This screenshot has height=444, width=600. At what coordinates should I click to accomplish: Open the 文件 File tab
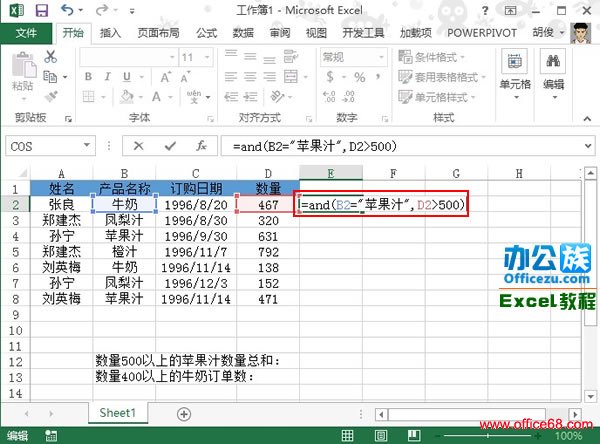pyautogui.click(x=26, y=33)
